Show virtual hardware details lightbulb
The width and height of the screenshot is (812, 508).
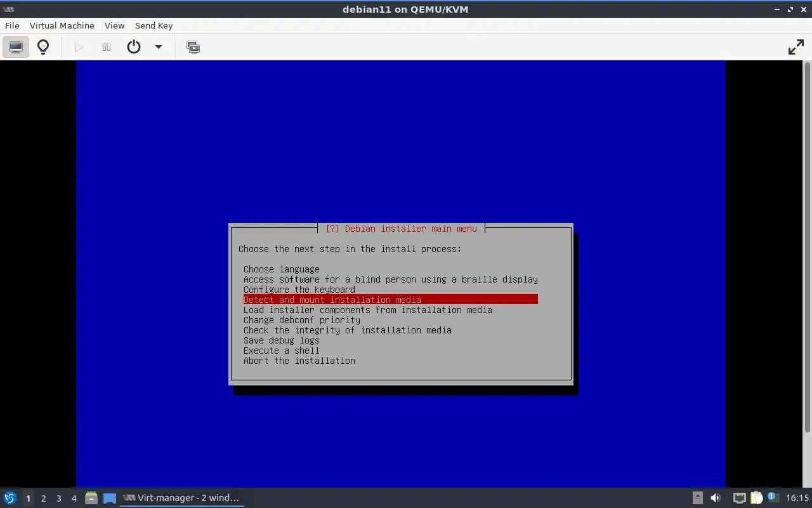point(43,47)
